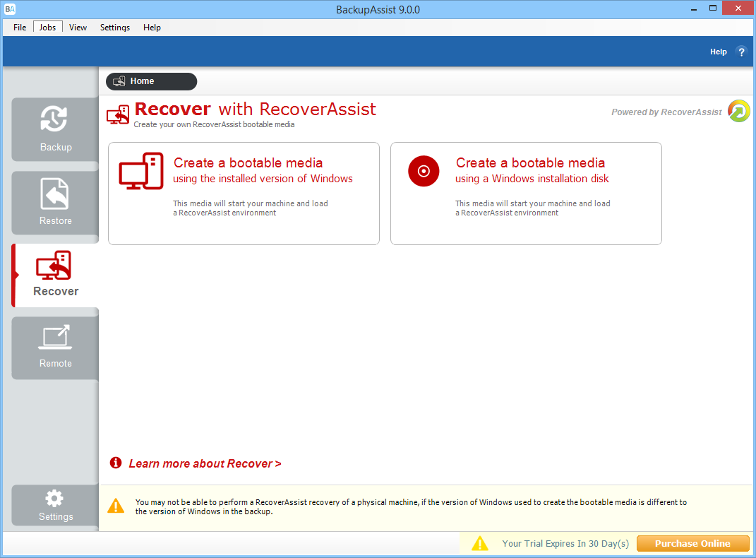Image resolution: width=756 pixels, height=558 pixels.
Task: Create bootable media using a Windows installation disk
Action: 526,194
